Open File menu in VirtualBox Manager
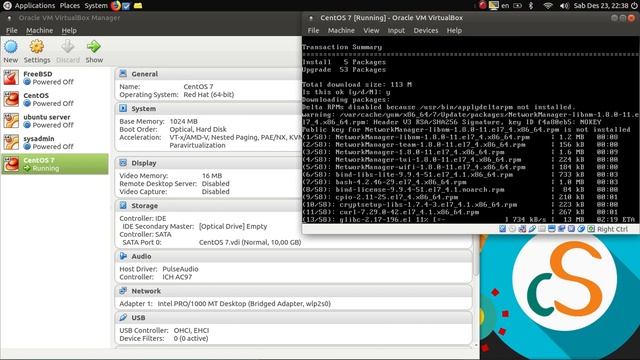This screenshot has height=360, width=640. coord(11,30)
